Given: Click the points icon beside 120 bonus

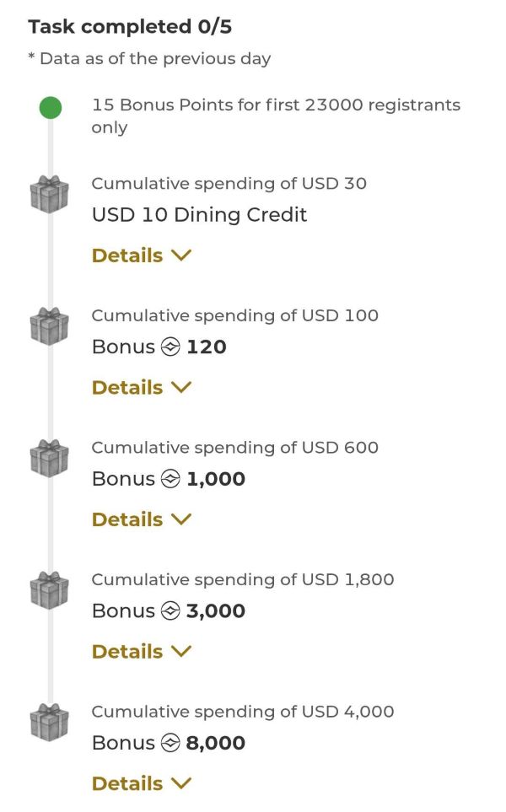Looking at the screenshot, I should click(x=170, y=347).
